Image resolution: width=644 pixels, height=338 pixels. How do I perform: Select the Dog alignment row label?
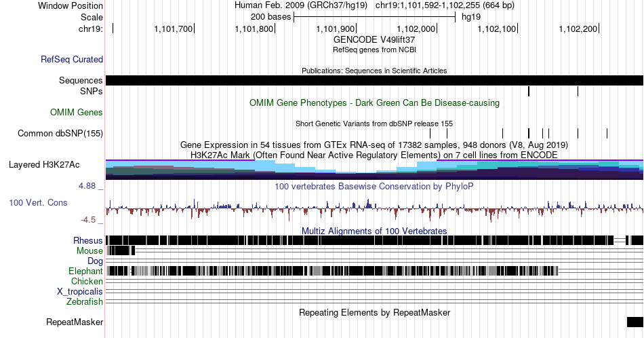pos(96,261)
